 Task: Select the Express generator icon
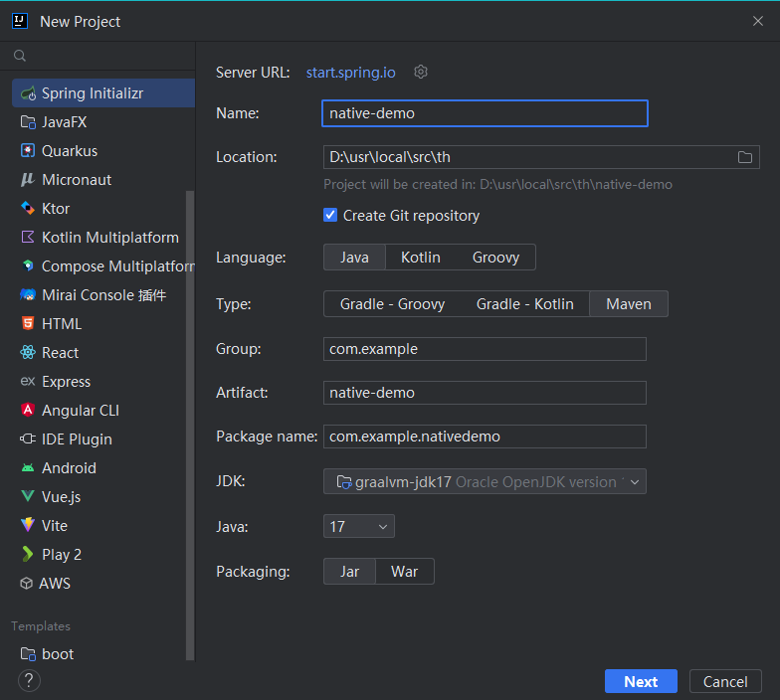pos(28,382)
